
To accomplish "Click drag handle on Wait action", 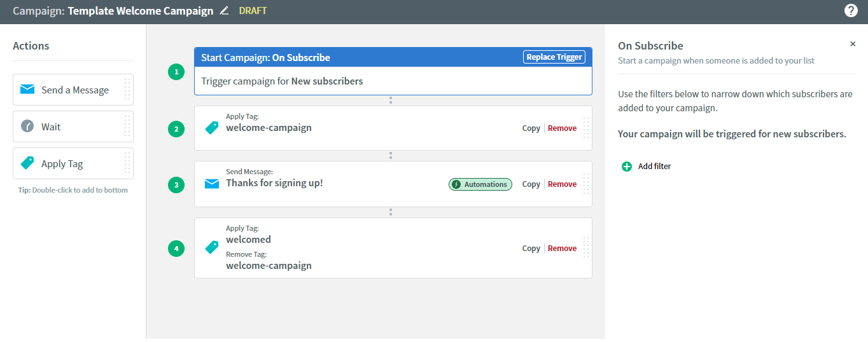I will point(127,127).
